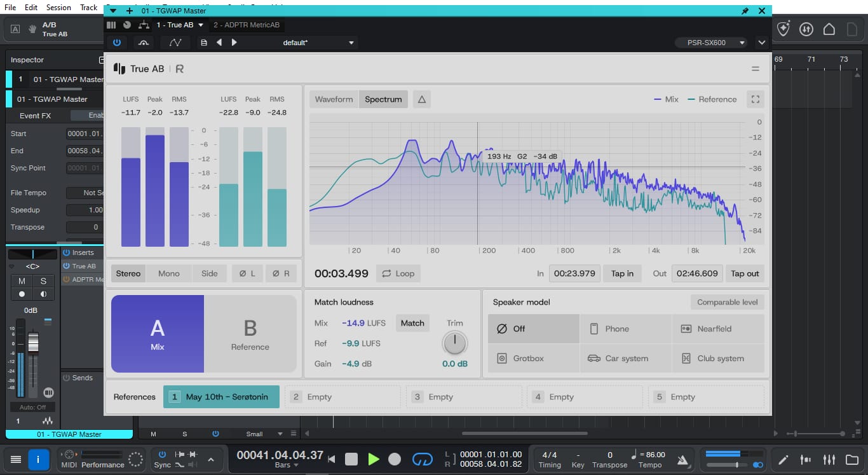This screenshot has height=475, width=868.
Task: Select Mono monitoring mode
Action: (169, 273)
